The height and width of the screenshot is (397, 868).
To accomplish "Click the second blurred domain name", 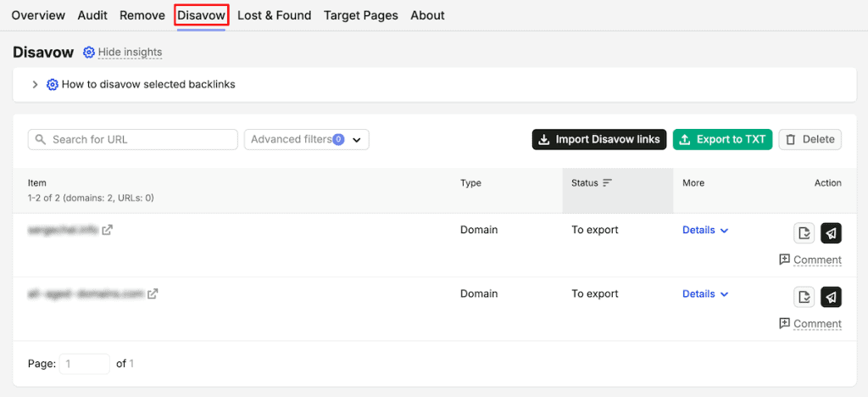I will coord(86,294).
